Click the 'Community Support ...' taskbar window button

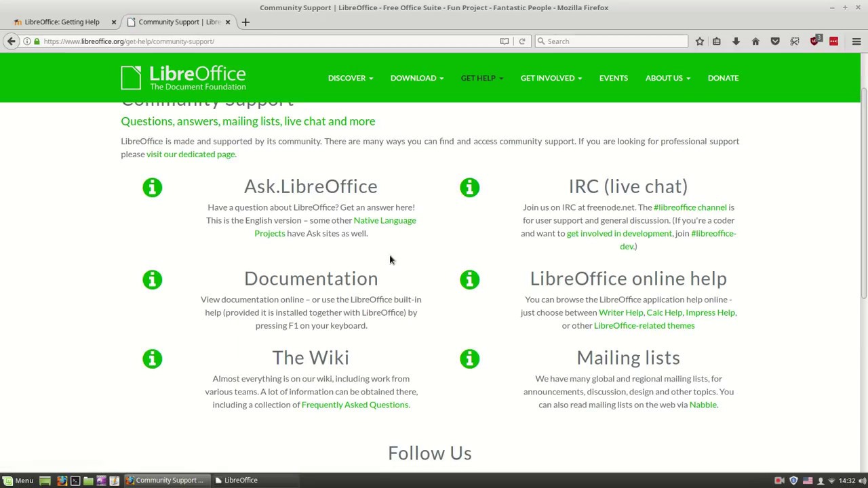click(166, 481)
